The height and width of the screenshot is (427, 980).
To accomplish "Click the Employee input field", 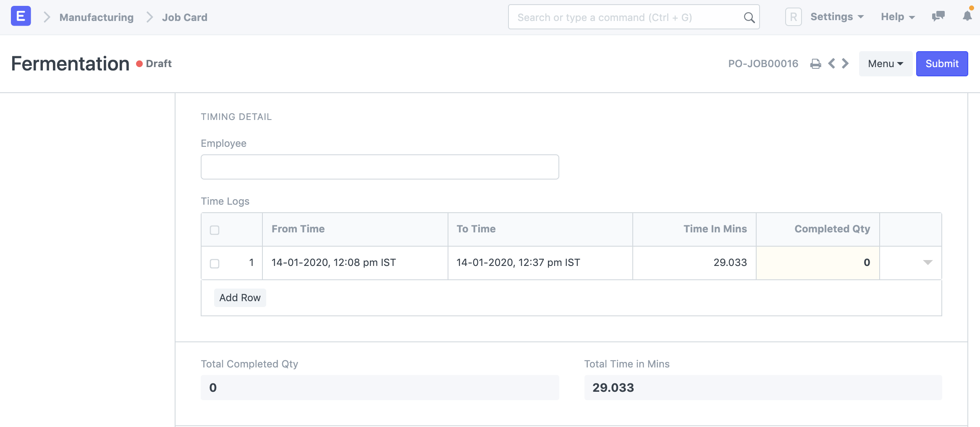I will [380, 167].
